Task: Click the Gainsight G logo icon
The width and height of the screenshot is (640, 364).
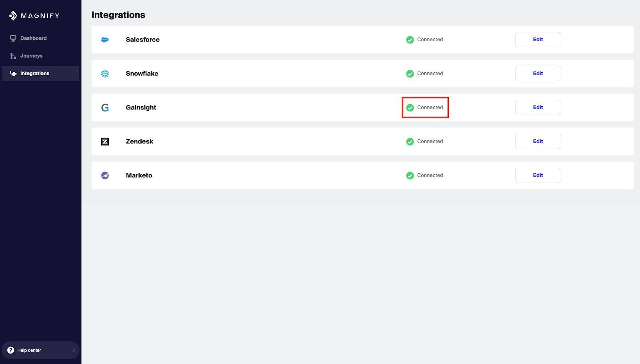Action: [x=105, y=107]
